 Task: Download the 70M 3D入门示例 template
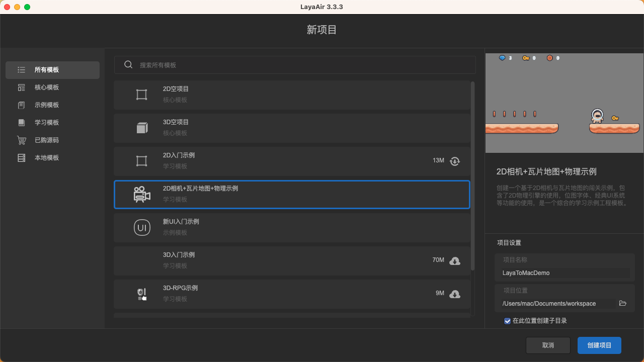455,260
